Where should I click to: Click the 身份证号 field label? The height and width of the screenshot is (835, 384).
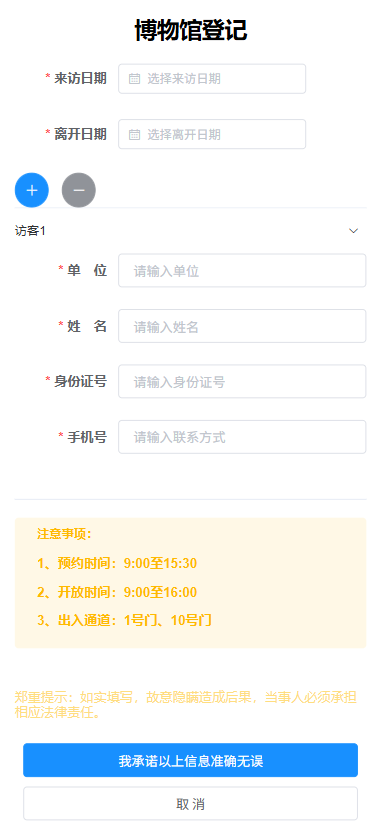(80, 381)
